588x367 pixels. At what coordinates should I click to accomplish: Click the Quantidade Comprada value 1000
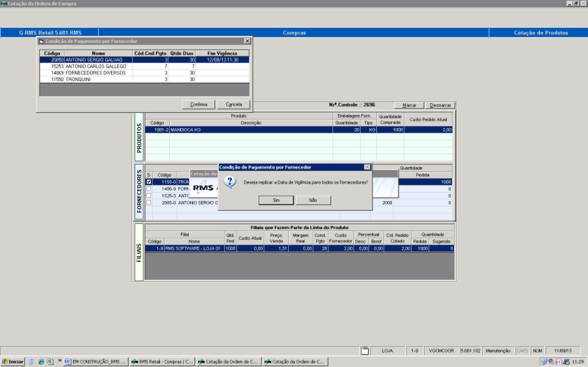(x=391, y=130)
